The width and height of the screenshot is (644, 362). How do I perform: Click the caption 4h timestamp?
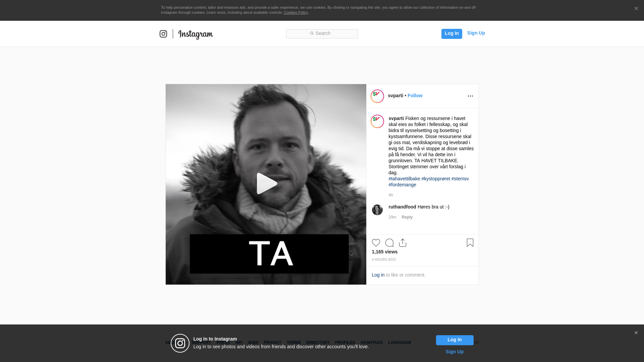click(391, 195)
